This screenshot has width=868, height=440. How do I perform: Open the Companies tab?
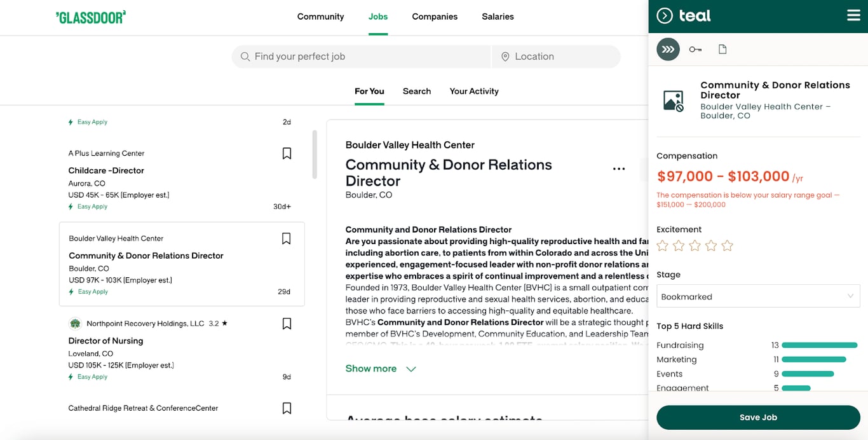[435, 17]
